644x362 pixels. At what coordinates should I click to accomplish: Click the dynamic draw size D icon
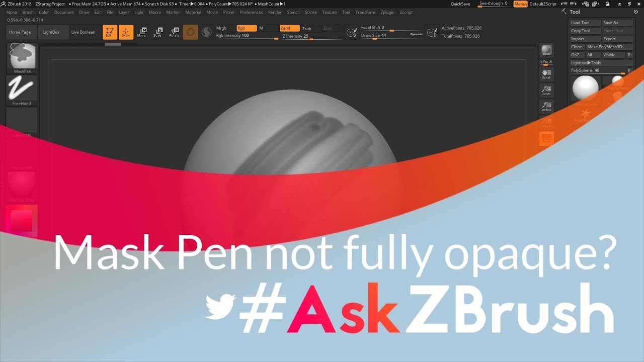(x=432, y=33)
